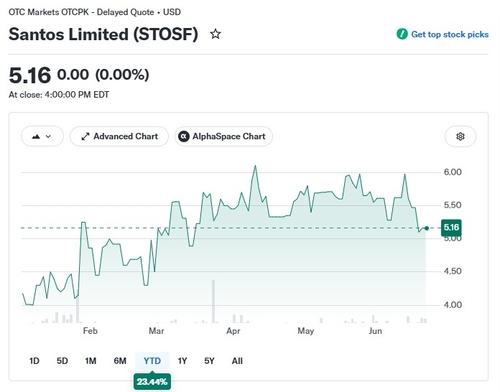Click the 5.50 price axis label
The image size is (500, 392).
pos(453,205)
